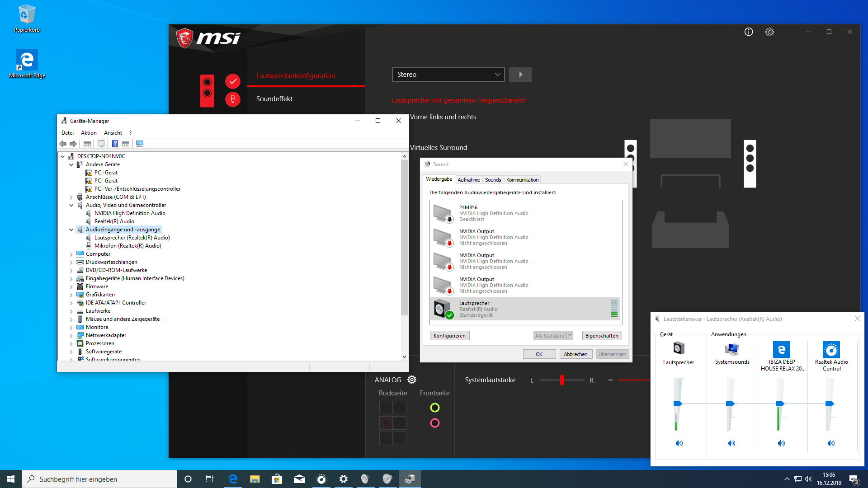This screenshot has height=488, width=868.
Task: Expand the Grafikkarten tree node
Action: click(x=71, y=295)
